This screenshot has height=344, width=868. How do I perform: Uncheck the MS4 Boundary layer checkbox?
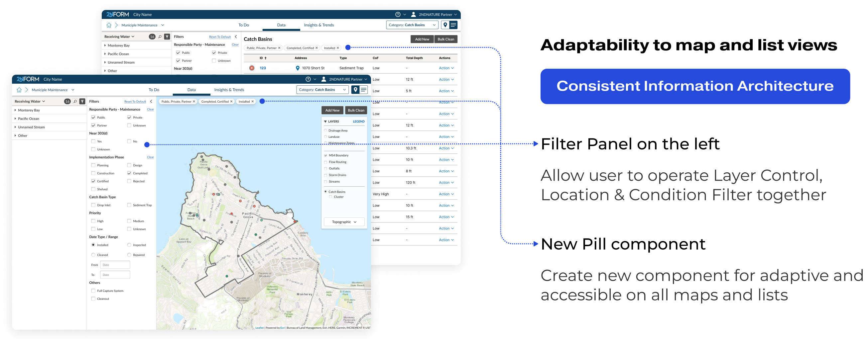point(325,155)
